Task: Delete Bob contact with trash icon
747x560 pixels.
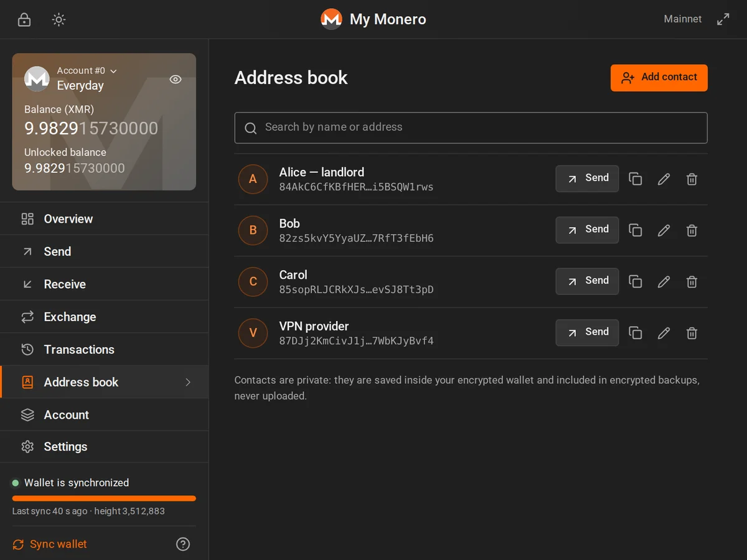Action: [692, 230]
